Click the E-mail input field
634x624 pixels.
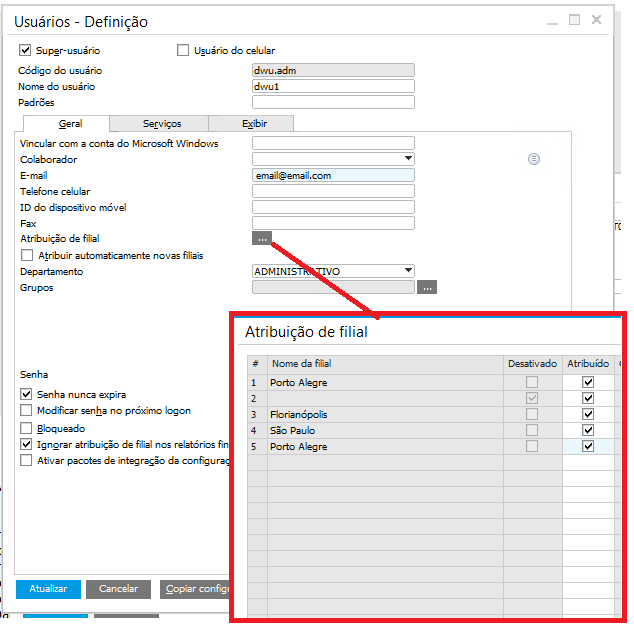[333, 175]
